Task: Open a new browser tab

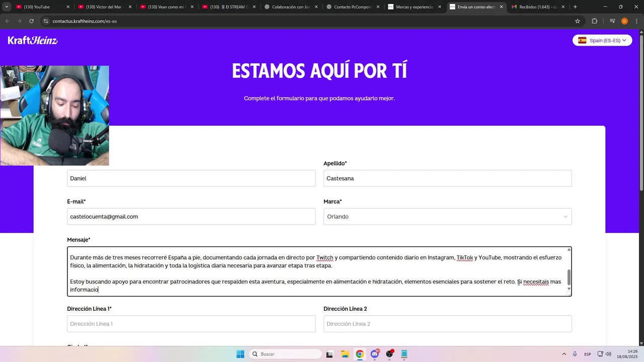Action: tap(575, 7)
